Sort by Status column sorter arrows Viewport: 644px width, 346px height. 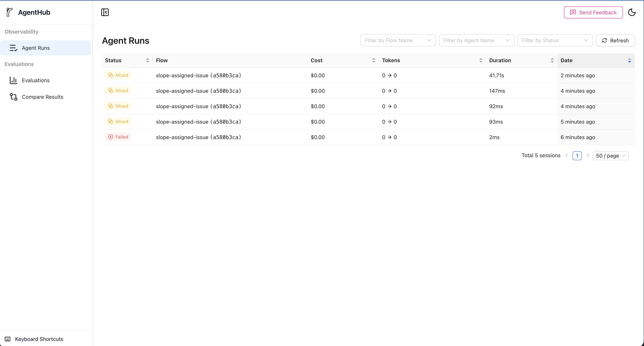pyautogui.click(x=147, y=60)
